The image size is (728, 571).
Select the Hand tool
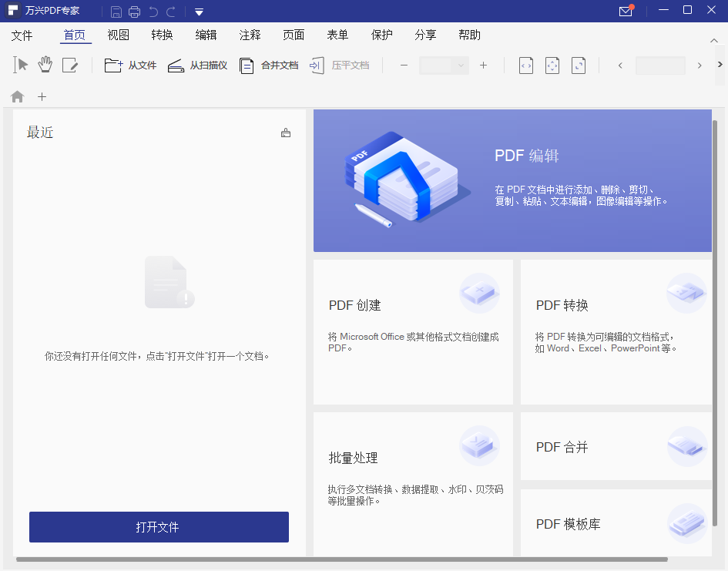click(x=45, y=65)
